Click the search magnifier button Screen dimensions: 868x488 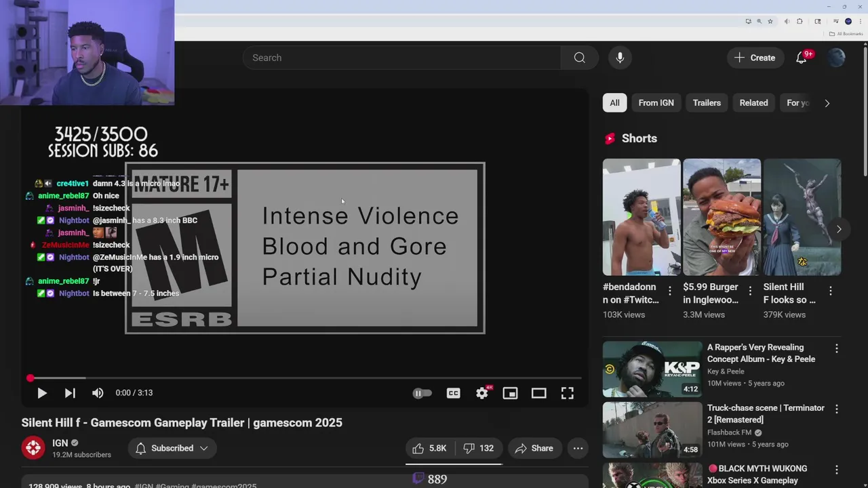click(579, 58)
